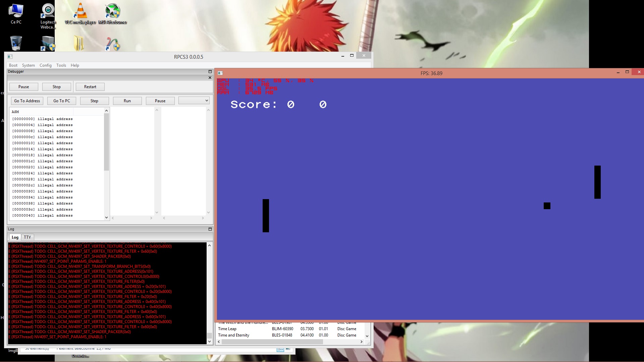Open the Config menu
This screenshot has width=644, height=362.
pos(45,65)
